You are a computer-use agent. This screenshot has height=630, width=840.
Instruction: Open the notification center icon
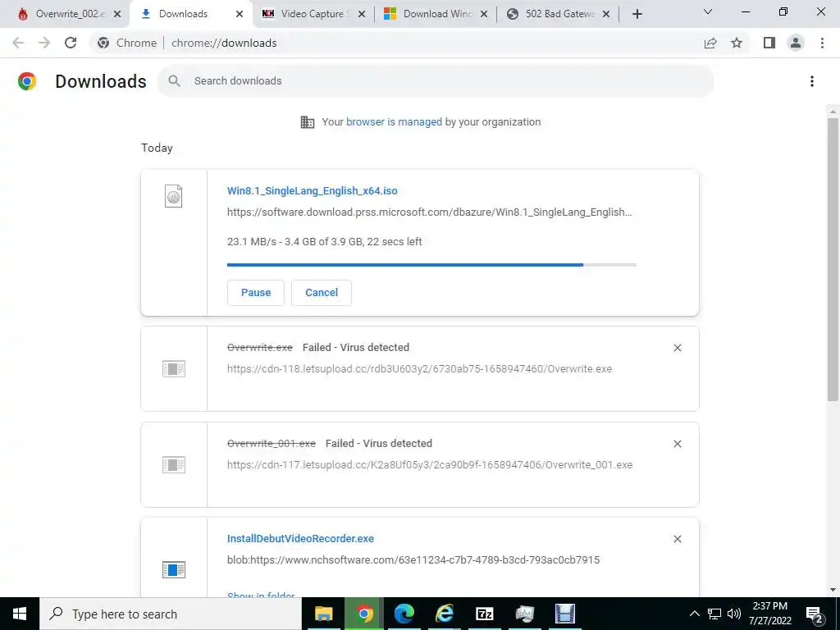click(x=815, y=614)
